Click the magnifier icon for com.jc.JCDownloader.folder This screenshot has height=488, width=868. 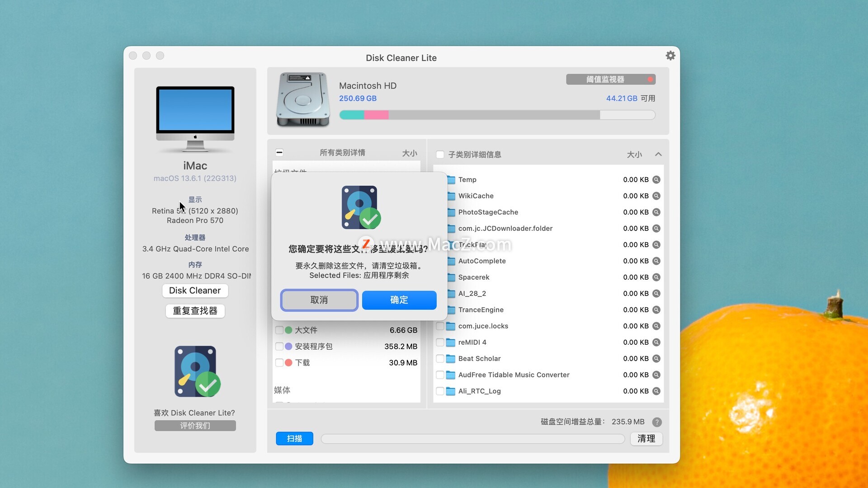[x=656, y=229]
